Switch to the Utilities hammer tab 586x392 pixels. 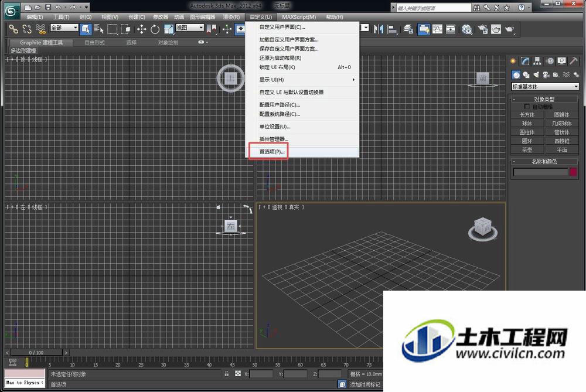574,61
